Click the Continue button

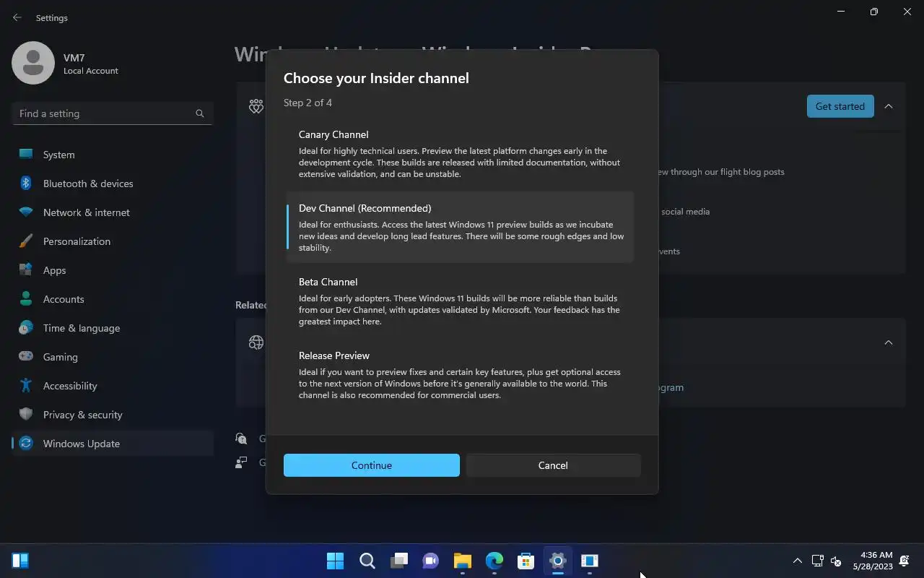click(x=371, y=465)
